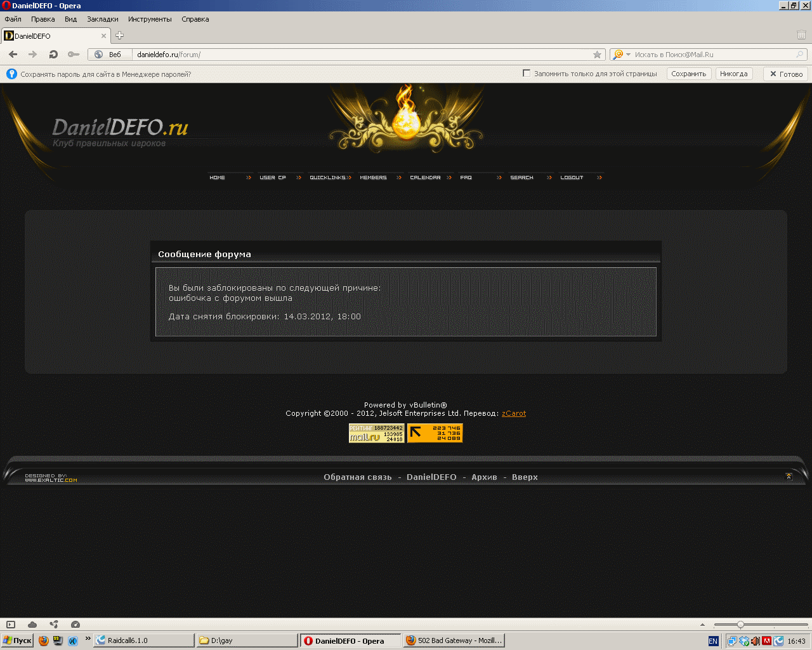Click Вверх footer link

[525, 477]
